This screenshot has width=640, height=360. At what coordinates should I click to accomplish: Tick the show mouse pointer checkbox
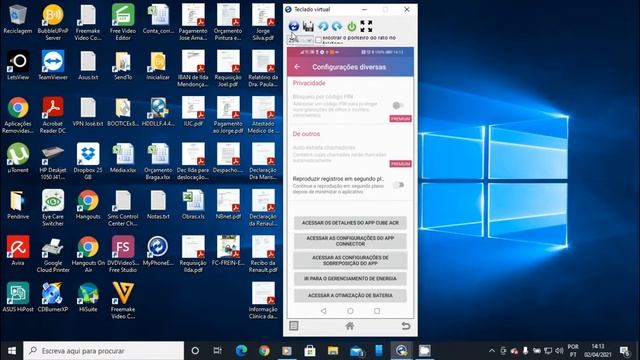(318, 40)
